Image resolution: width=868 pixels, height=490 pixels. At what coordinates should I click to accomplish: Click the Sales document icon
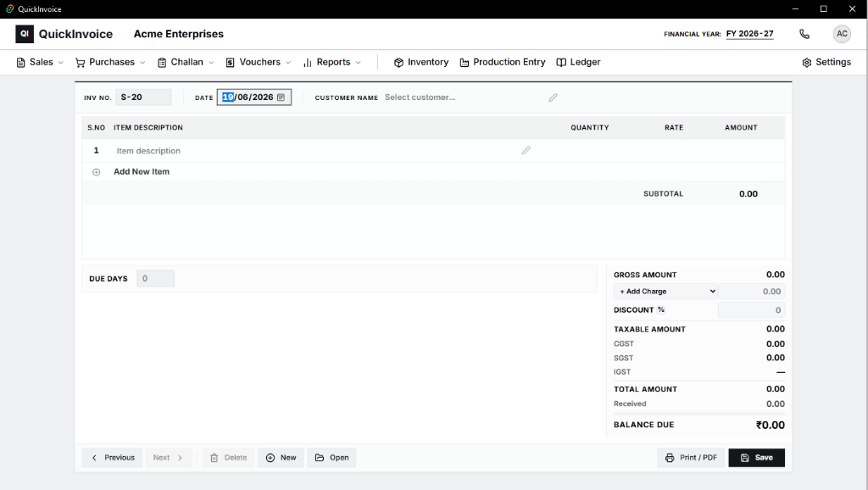tap(21, 63)
